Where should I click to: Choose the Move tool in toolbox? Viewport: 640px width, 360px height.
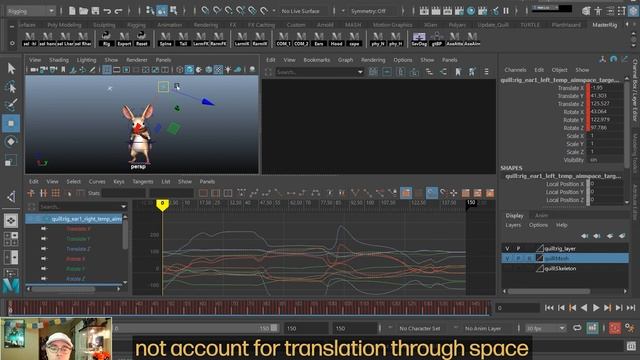click(x=11, y=123)
